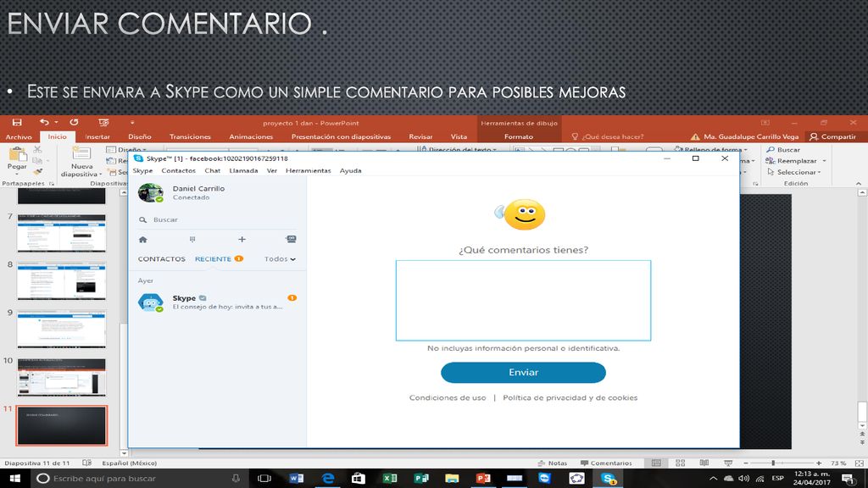
Task: Open the Contactos menu in Skype
Action: (178, 170)
